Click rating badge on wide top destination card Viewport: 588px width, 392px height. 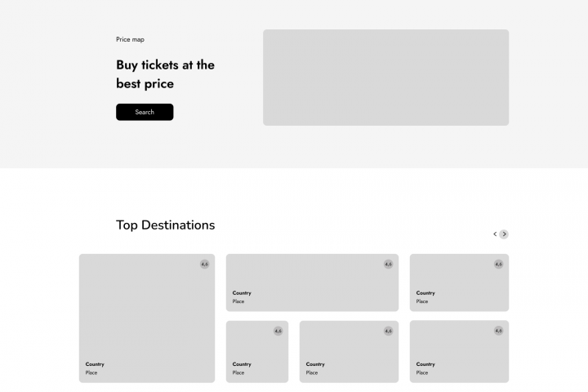388,264
